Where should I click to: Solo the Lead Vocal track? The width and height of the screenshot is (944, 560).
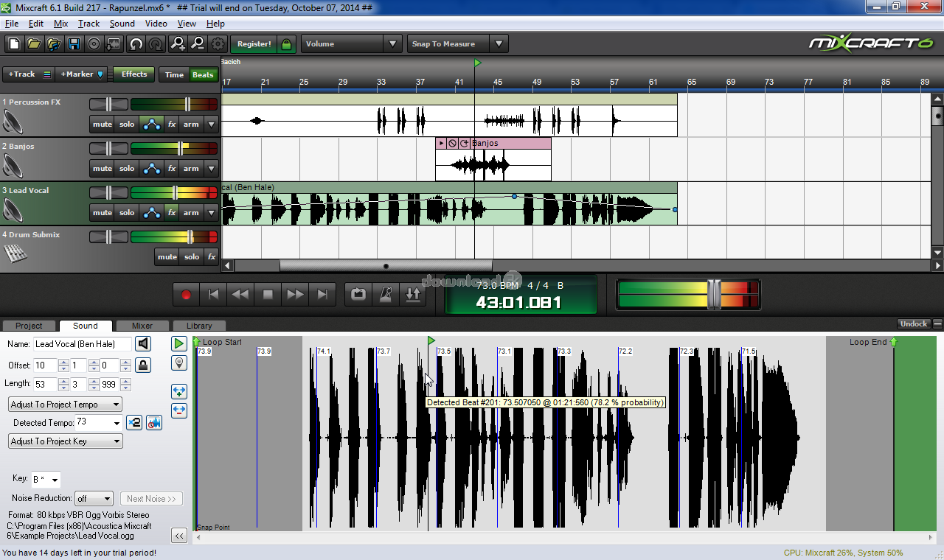pos(127,213)
